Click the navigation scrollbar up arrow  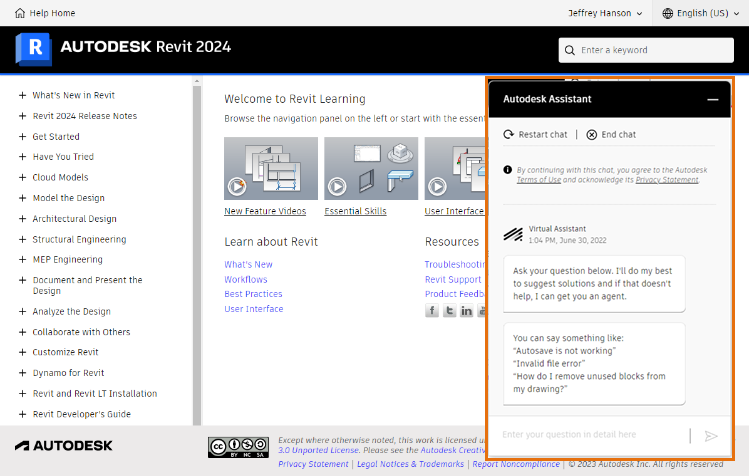pyautogui.click(x=197, y=81)
